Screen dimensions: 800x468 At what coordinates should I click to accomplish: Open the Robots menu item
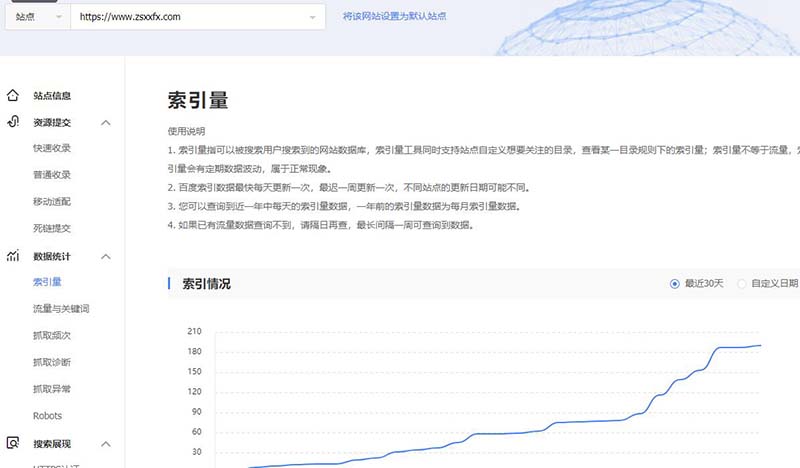click(47, 416)
